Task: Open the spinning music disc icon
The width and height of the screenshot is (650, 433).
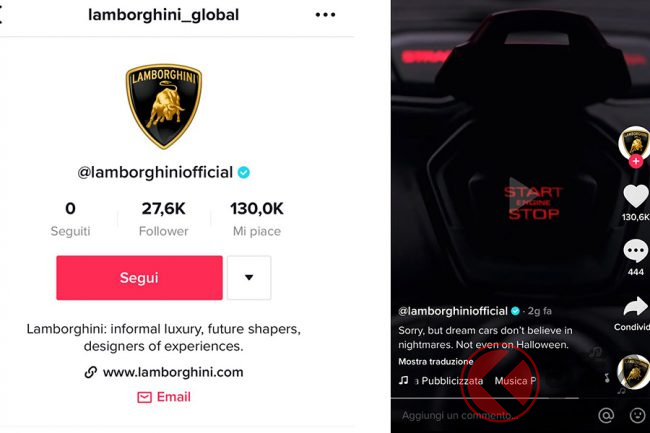Action: tap(633, 372)
